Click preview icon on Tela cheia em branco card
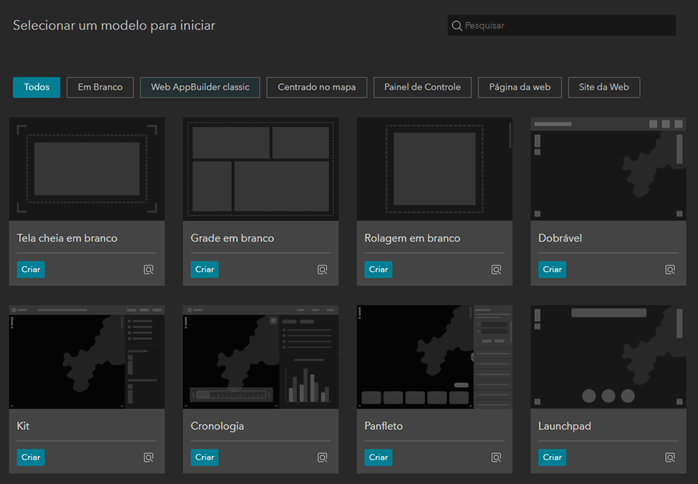Viewport: 698px width, 484px height. tap(149, 269)
